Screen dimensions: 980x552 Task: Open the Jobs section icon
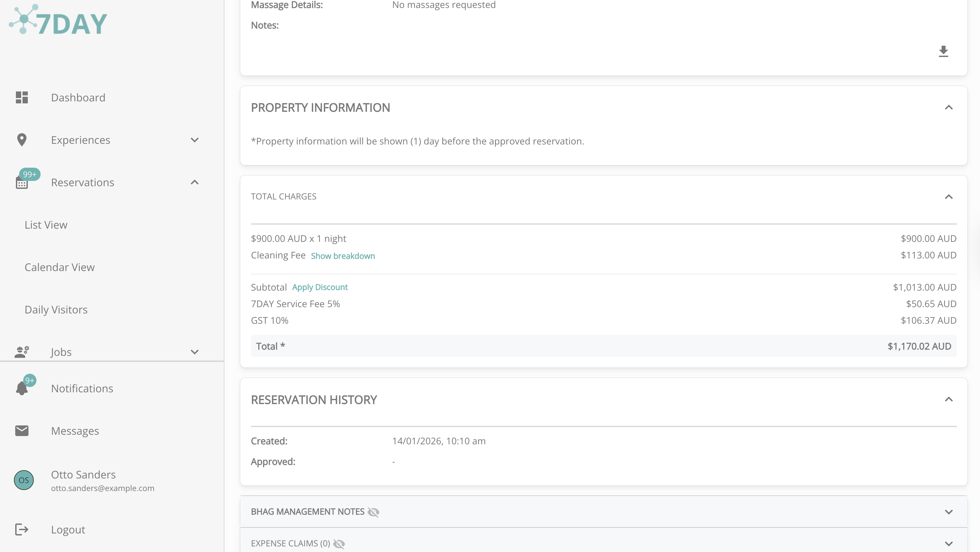point(21,351)
